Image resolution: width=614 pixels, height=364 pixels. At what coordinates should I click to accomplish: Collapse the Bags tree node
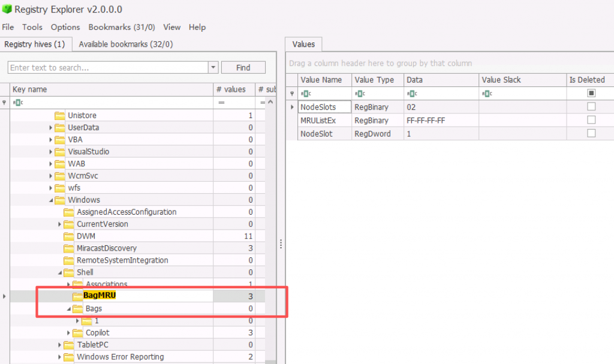(68, 309)
